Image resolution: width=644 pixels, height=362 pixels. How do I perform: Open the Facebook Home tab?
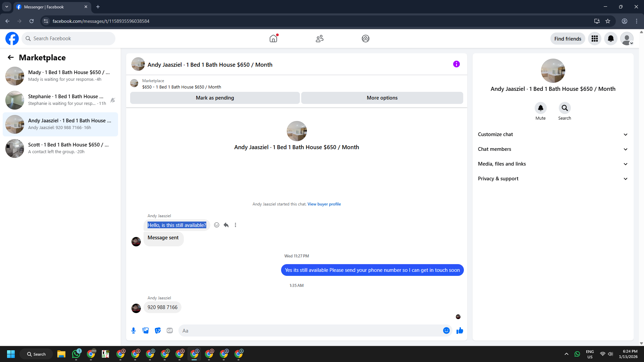pyautogui.click(x=273, y=39)
